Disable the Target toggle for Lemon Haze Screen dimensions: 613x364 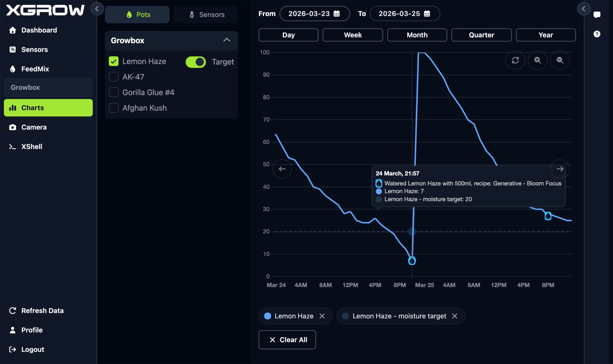[x=195, y=62]
